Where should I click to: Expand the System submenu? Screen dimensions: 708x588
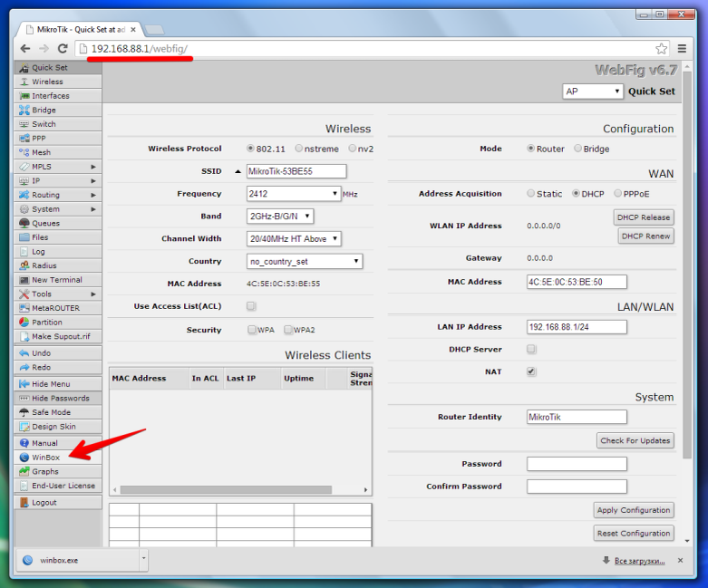(x=93, y=209)
